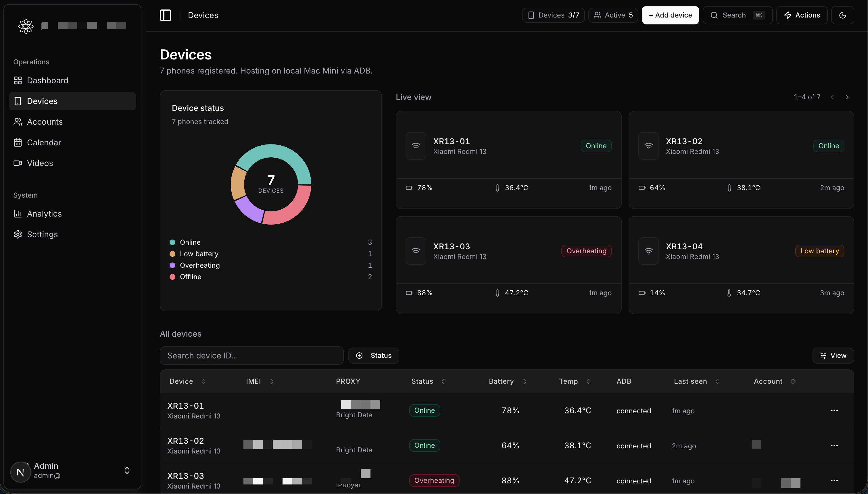Switch theme with the moon icon
This screenshot has height=494, width=868.
(x=842, y=15)
